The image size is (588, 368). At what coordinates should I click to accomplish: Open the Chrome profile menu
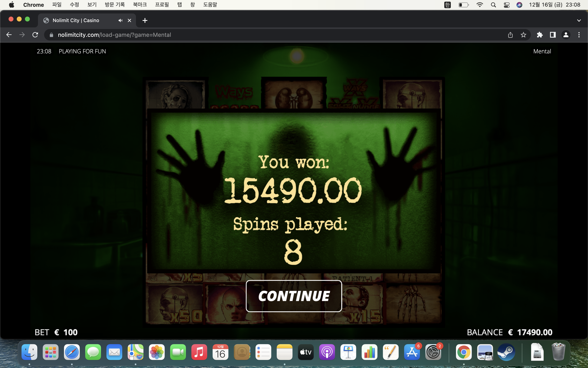click(x=566, y=35)
